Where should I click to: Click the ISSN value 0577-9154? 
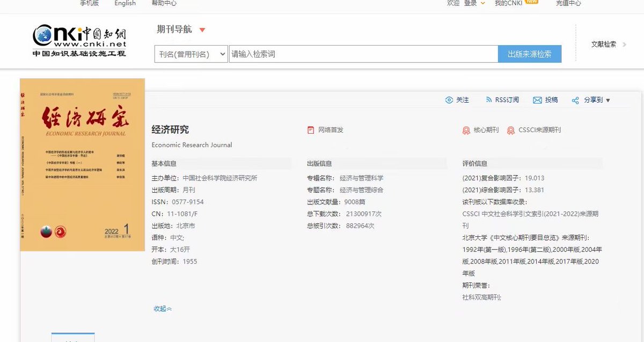click(x=188, y=202)
